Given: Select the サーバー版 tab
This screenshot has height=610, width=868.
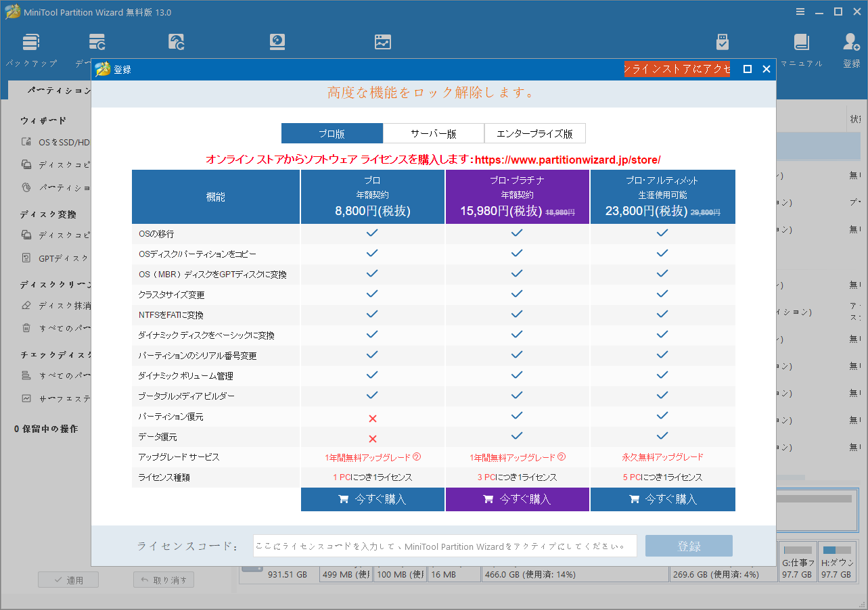Looking at the screenshot, I should pyautogui.click(x=434, y=133).
